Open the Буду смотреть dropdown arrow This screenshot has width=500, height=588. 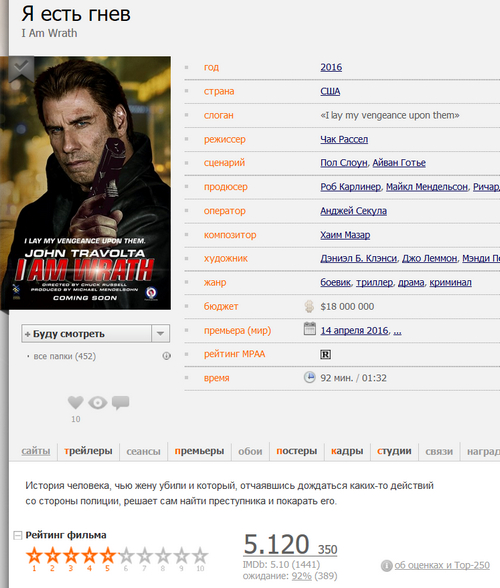[x=161, y=333]
